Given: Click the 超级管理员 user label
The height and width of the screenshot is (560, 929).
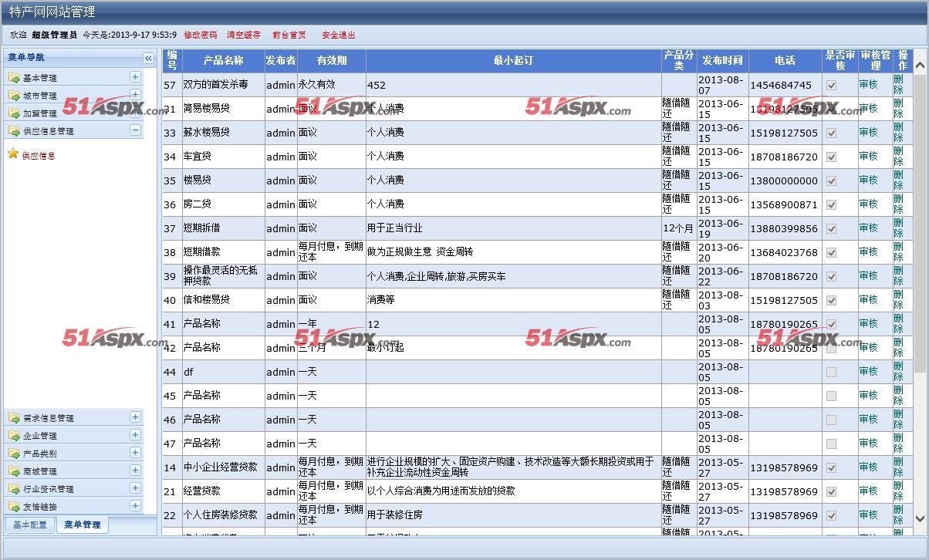Looking at the screenshot, I should click(55, 35).
